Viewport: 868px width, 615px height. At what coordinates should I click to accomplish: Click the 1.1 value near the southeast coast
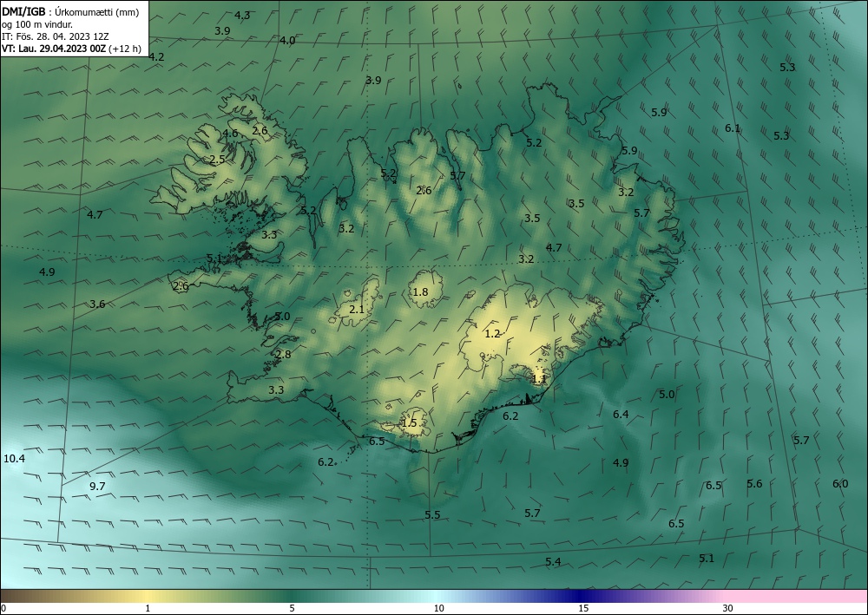click(x=539, y=379)
